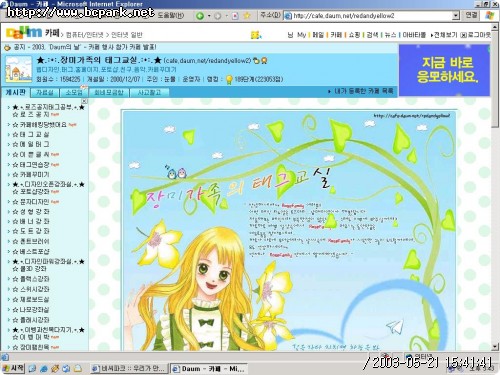The image size is (500, 375).
Task: Switch to the Daum - 카페 taskbar window
Action: 209,369
